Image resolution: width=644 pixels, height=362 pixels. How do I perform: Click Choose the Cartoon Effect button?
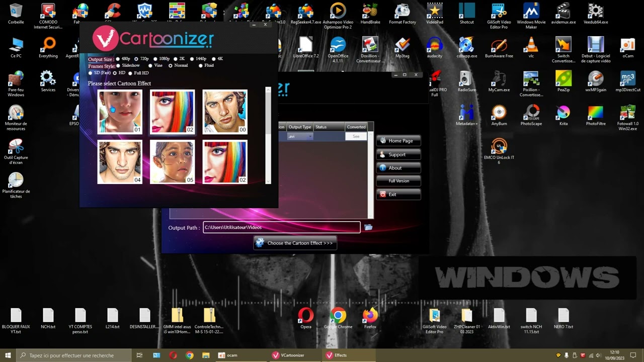[x=295, y=243]
